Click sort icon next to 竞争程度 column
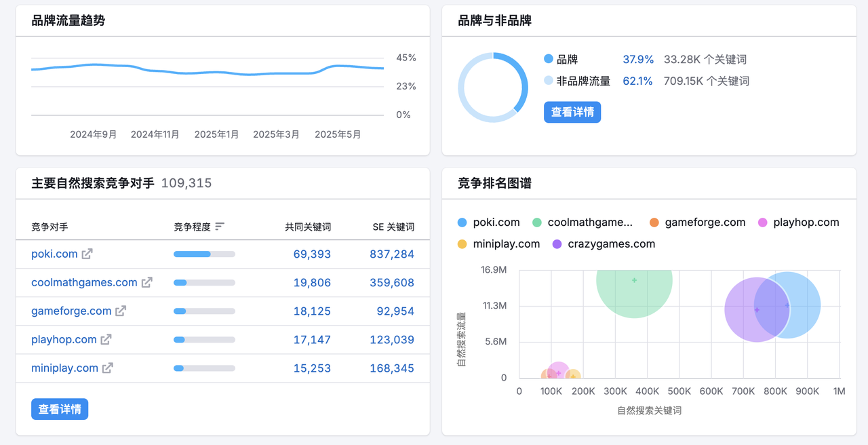Screen dimensions: 868x445 (220, 227)
